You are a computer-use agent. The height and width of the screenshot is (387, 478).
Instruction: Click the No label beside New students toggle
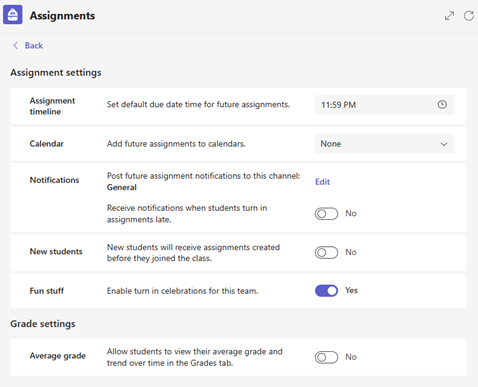pyautogui.click(x=351, y=252)
